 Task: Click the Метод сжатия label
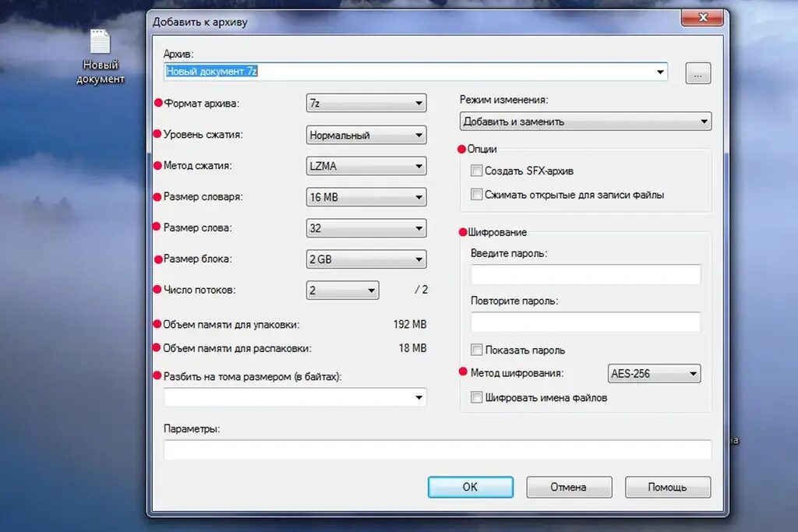coord(197,166)
